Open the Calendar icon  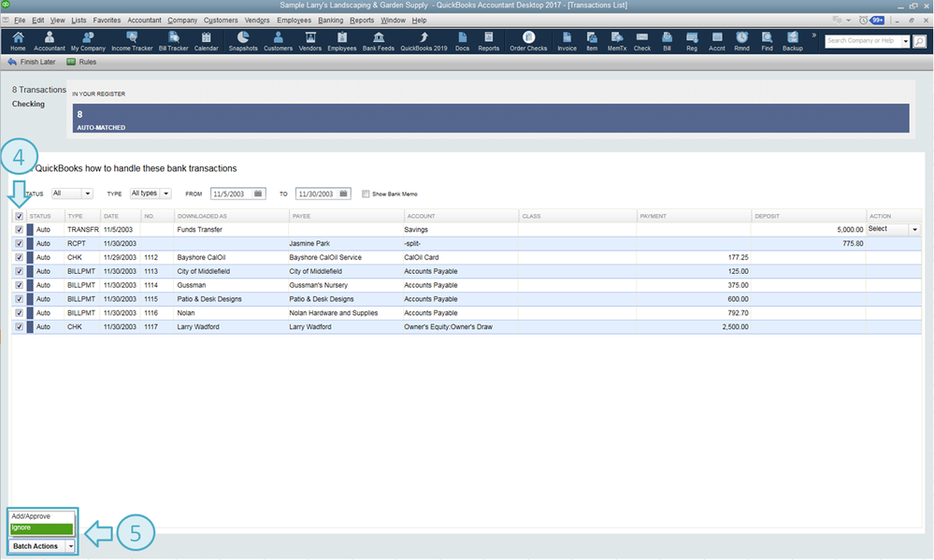pos(206,41)
